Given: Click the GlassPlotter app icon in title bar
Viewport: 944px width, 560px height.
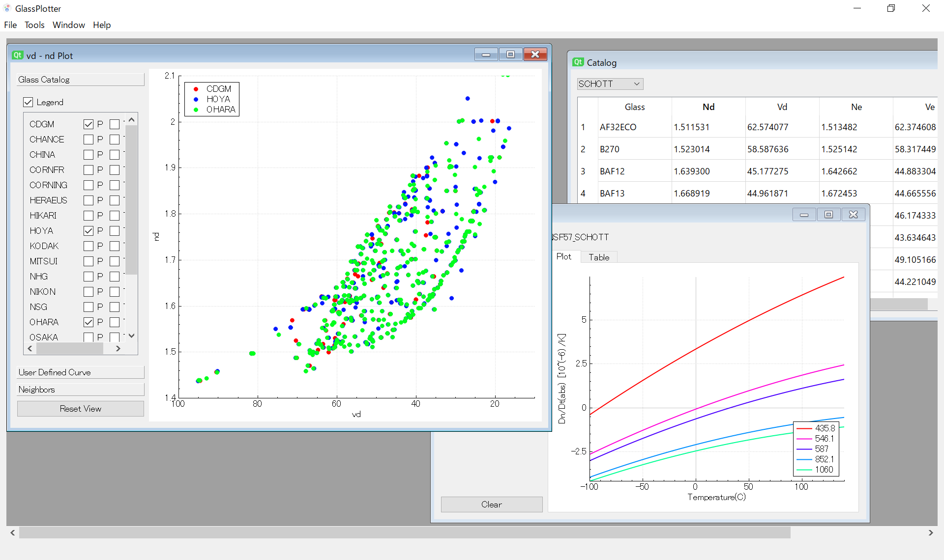Looking at the screenshot, I should (7, 8).
